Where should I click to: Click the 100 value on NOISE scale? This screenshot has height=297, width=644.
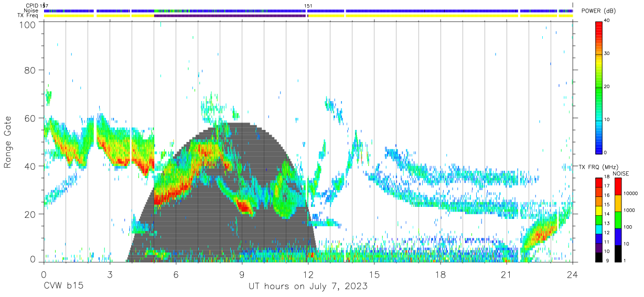(628, 227)
